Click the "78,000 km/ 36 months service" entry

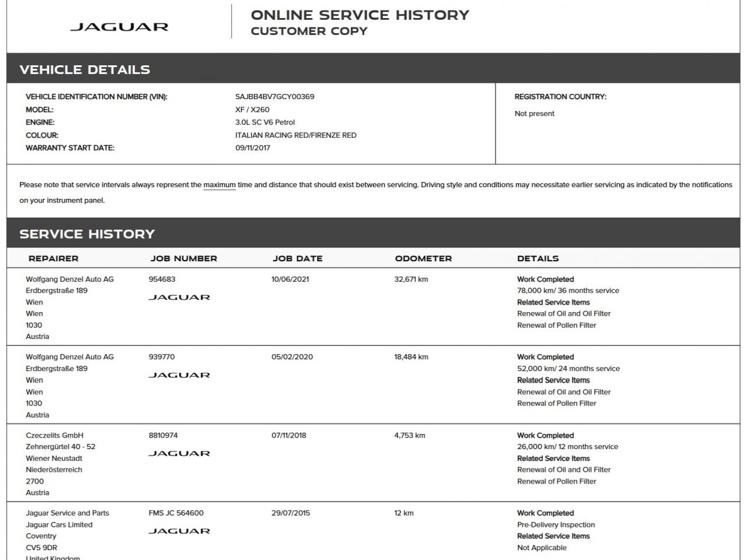click(x=568, y=290)
